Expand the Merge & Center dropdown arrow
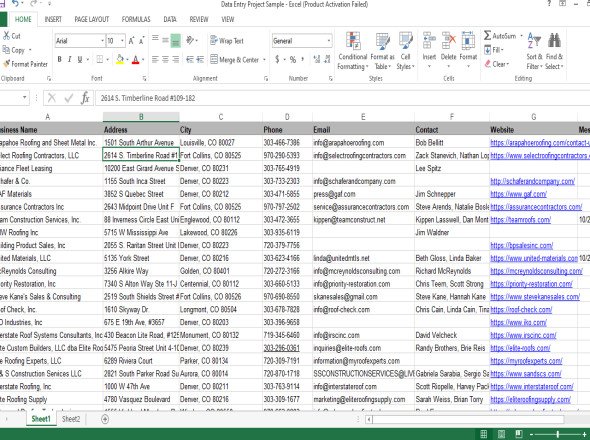The image size is (590, 440). (x=264, y=60)
